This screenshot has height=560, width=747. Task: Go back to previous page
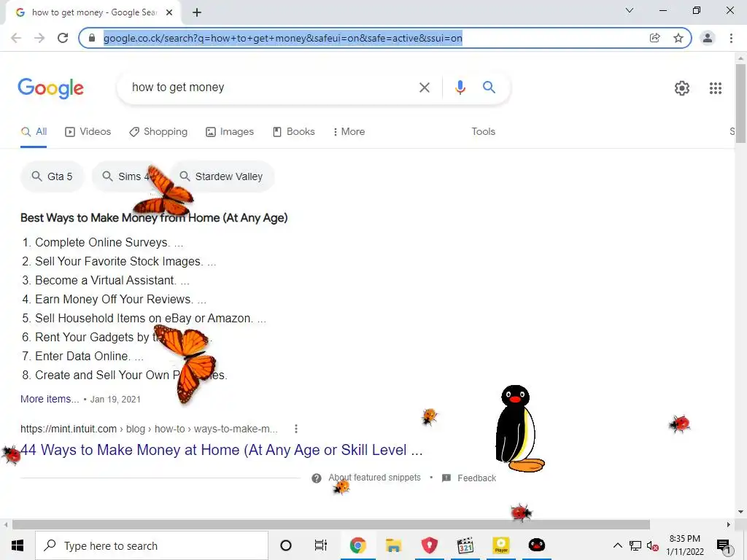point(16,38)
